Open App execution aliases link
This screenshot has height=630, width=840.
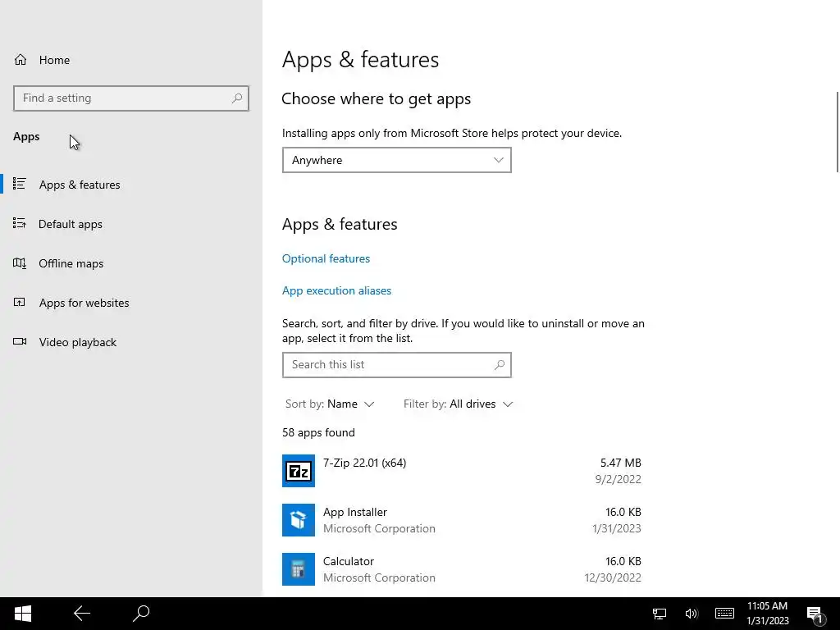(x=336, y=291)
